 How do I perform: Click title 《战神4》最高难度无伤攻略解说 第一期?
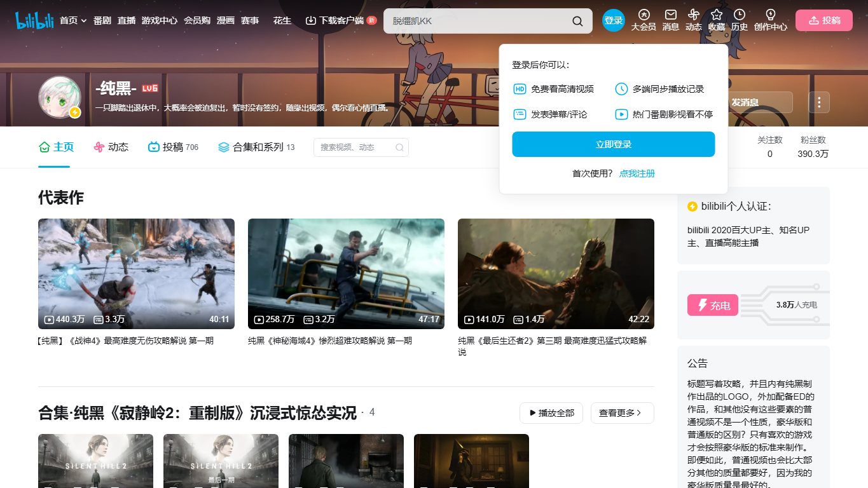126,341
